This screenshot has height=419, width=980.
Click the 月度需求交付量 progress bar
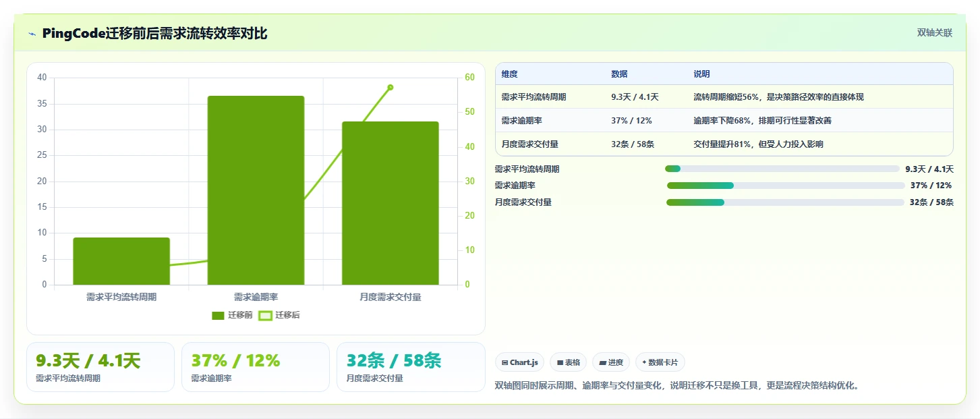pyautogui.click(x=785, y=202)
